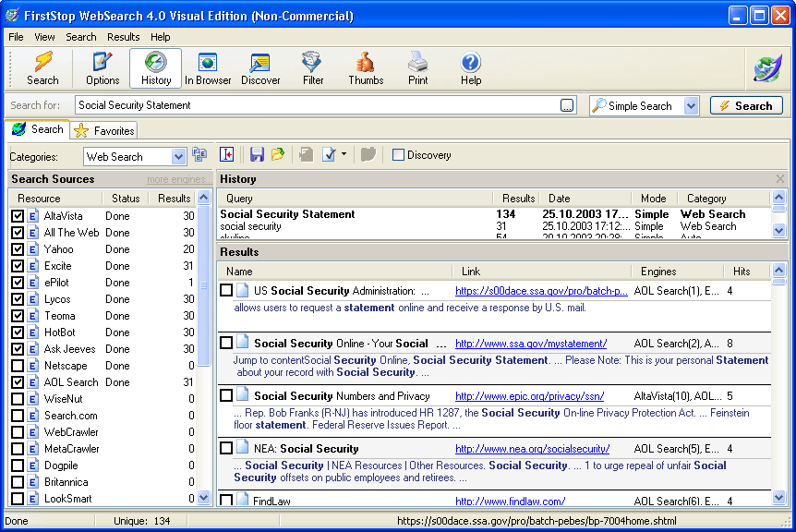Open the ssa.gov/mystatement link
The image size is (796, 532).
530,344
